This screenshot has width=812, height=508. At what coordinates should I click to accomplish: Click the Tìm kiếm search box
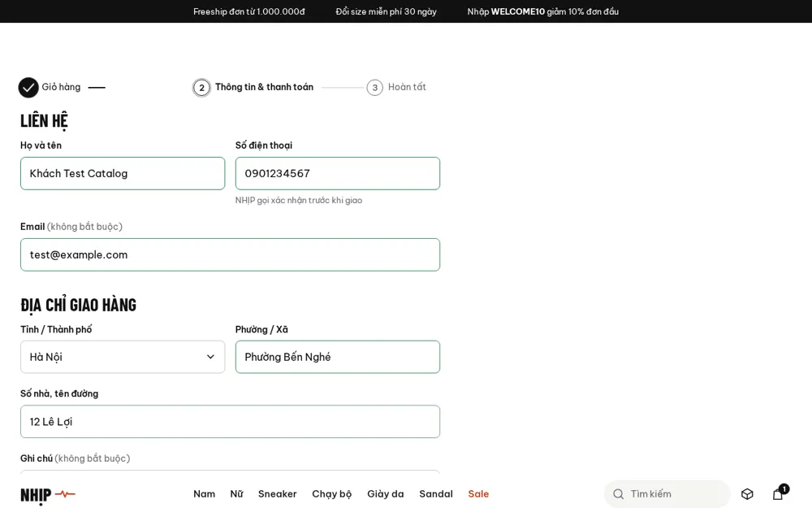click(667, 494)
